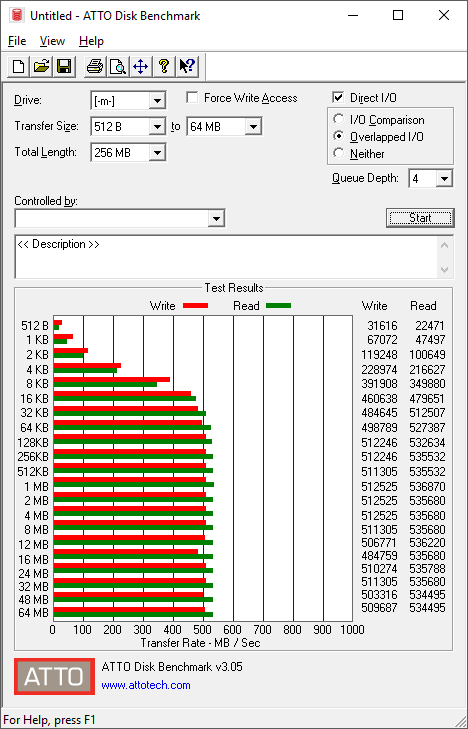The width and height of the screenshot is (468, 729).
Task: Open the Total Length 256 MB dropdown
Action: click(157, 152)
